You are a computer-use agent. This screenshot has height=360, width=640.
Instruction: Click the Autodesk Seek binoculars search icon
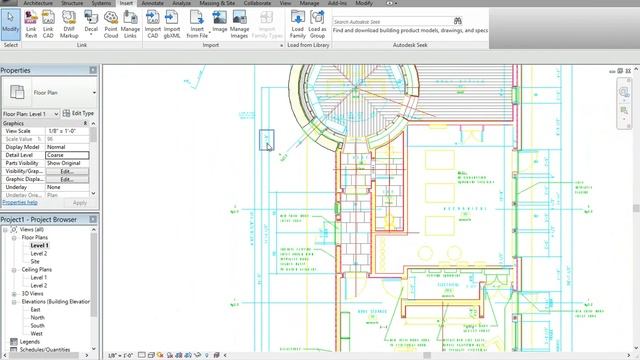point(458,21)
